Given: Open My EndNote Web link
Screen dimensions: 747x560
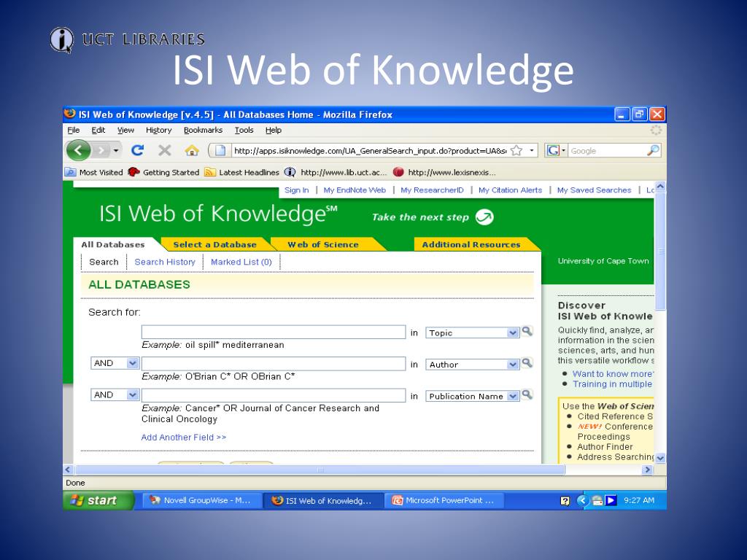Looking at the screenshot, I should [x=355, y=190].
